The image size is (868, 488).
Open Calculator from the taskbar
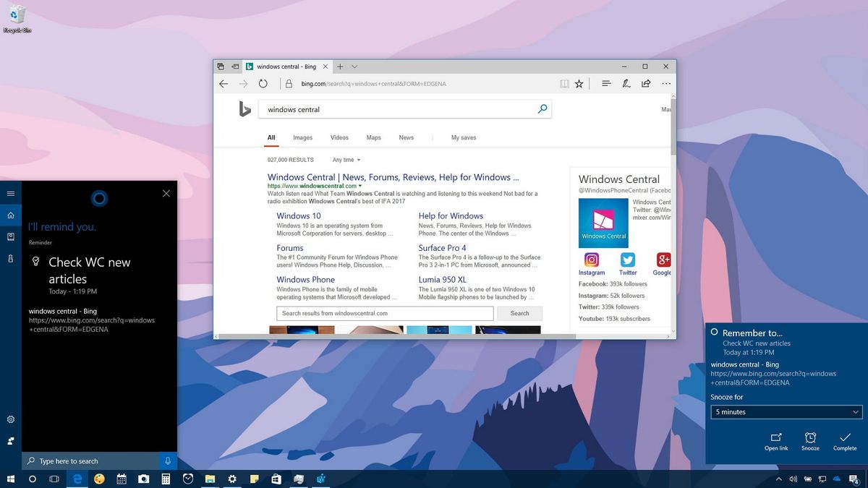pyautogui.click(x=166, y=479)
